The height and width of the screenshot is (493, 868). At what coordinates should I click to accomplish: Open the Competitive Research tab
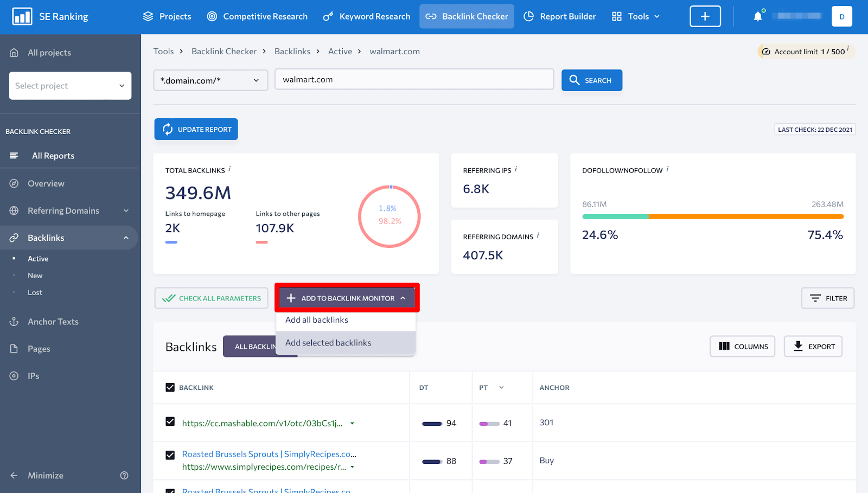click(257, 16)
